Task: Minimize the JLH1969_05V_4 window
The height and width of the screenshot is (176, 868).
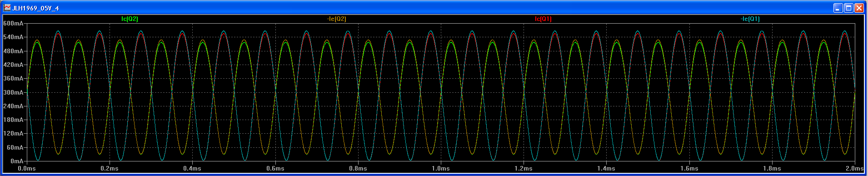Action: tap(838, 8)
